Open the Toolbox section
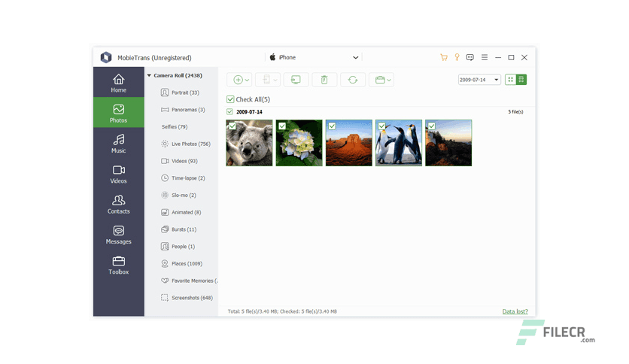Viewport: 629px width, 364px height. point(118,265)
